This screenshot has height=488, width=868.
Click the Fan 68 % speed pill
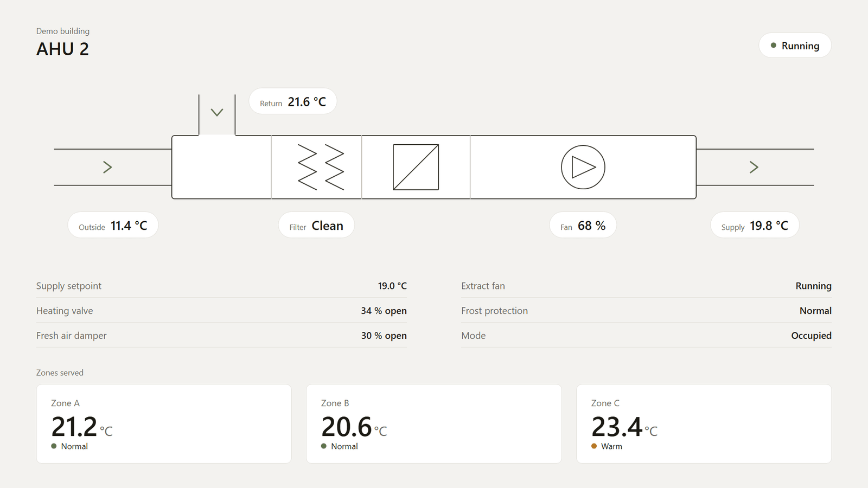click(x=583, y=225)
